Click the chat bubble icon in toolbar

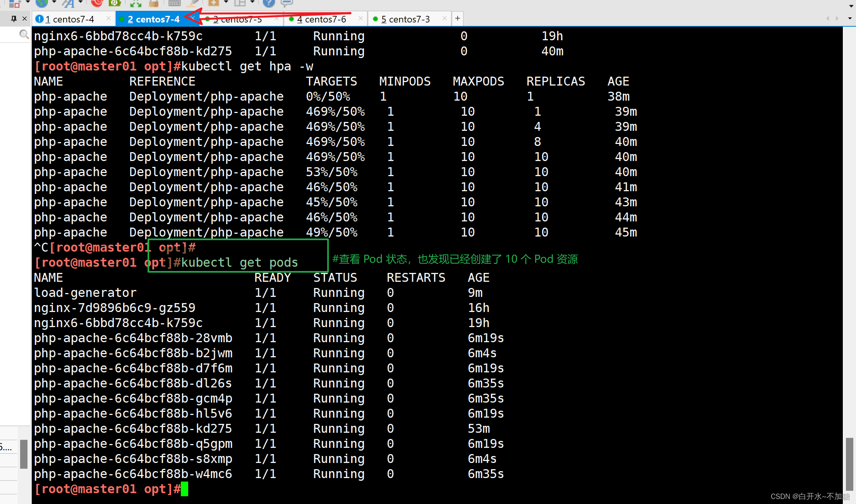(286, 3)
